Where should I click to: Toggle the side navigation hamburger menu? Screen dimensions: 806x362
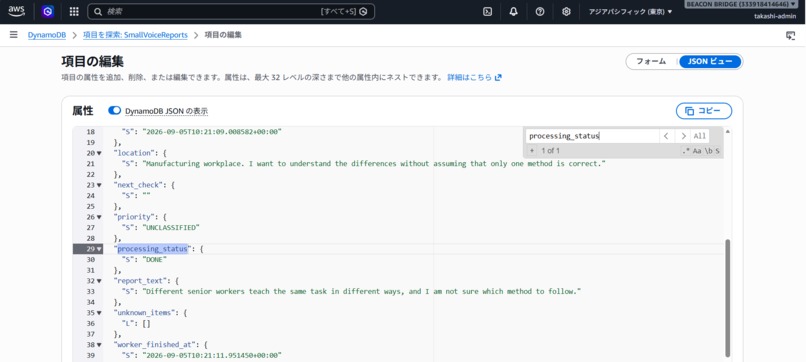tap(14, 35)
